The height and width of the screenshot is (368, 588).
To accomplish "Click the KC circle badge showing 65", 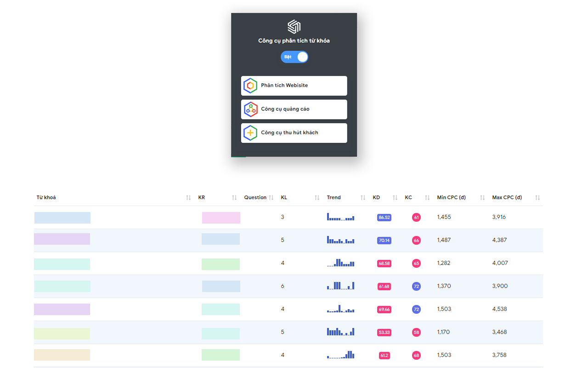I will [x=417, y=264].
